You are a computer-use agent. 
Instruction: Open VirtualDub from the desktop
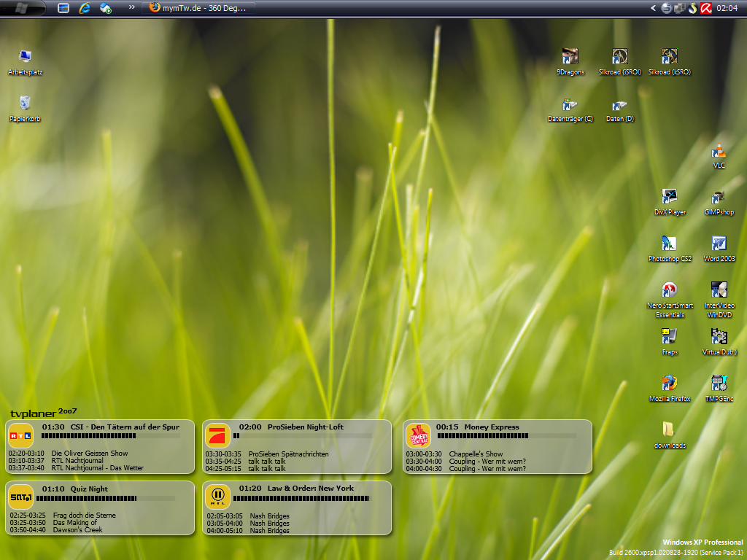pos(719,337)
